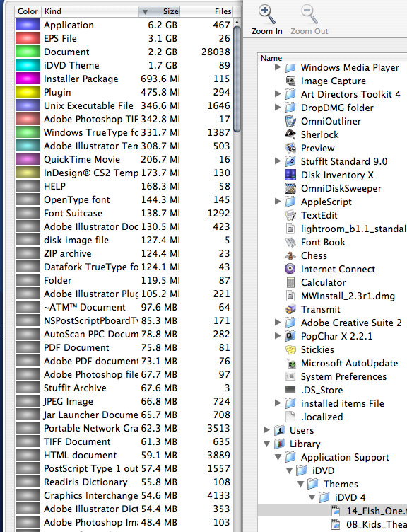Click the red EPS File color swatch
Screen dimensions: 407x532
pyautogui.click(x=28, y=38)
